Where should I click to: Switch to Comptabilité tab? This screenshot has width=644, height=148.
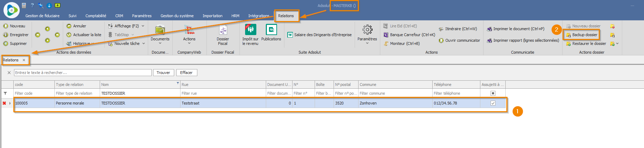(96, 16)
